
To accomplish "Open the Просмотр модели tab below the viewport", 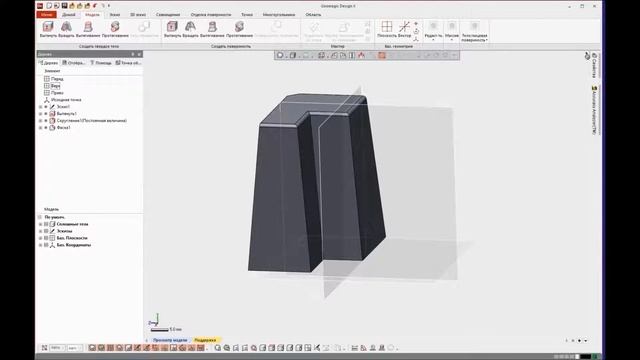I will coord(170,340).
